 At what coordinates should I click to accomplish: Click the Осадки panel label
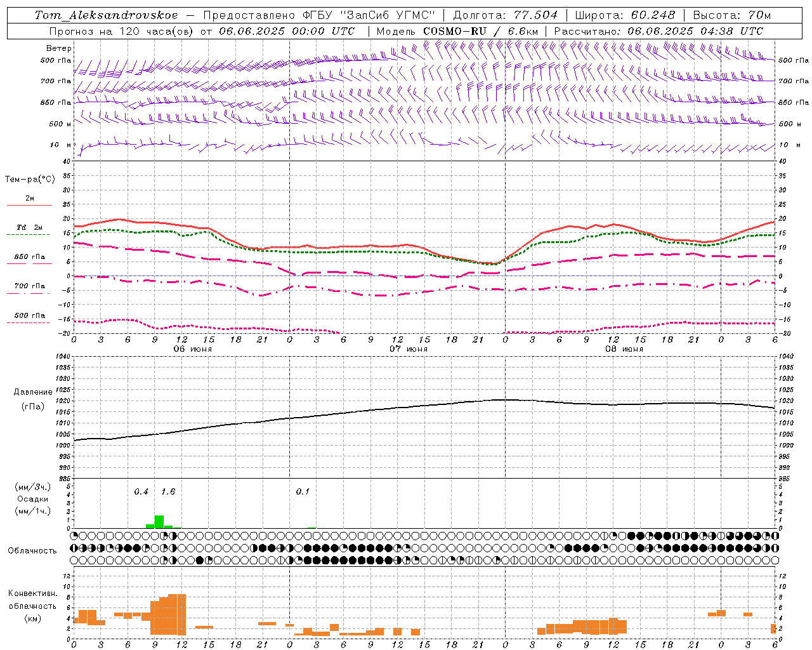[x=32, y=499]
